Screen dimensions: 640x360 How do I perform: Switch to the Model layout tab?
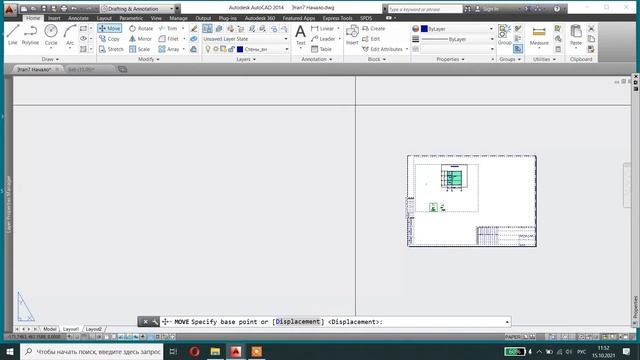(50, 329)
